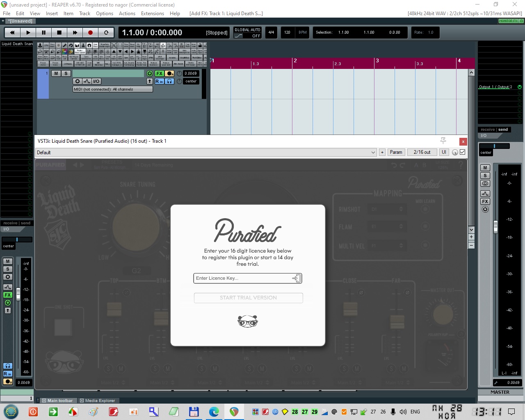Click the UI button in FX window
This screenshot has width=525, height=420.
[x=444, y=152]
